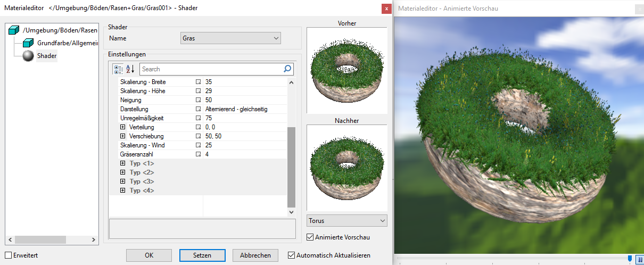Image resolution: width=644 pixels, height=265 pixels.
Task: Click the categorized view icon in Einstellungen
Action: [118, 69]
